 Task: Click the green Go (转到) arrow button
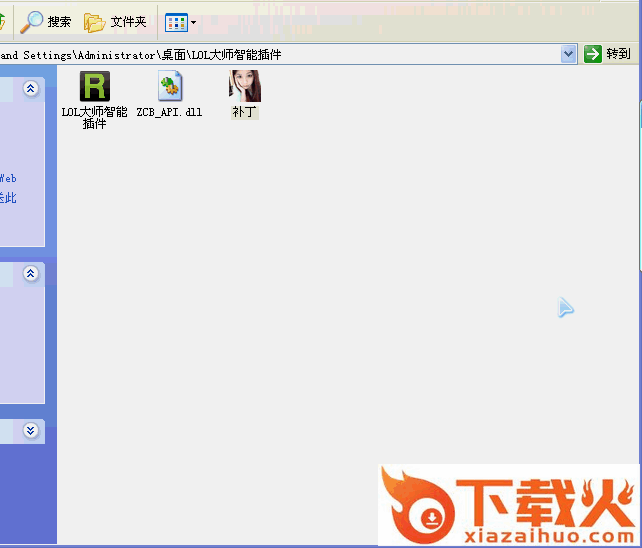tap(592, 54)
